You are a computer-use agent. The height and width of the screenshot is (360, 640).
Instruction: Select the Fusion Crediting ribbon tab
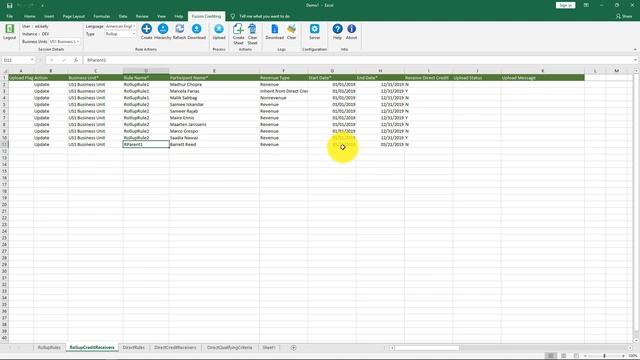pyautogui.click(x=207, y=16)
